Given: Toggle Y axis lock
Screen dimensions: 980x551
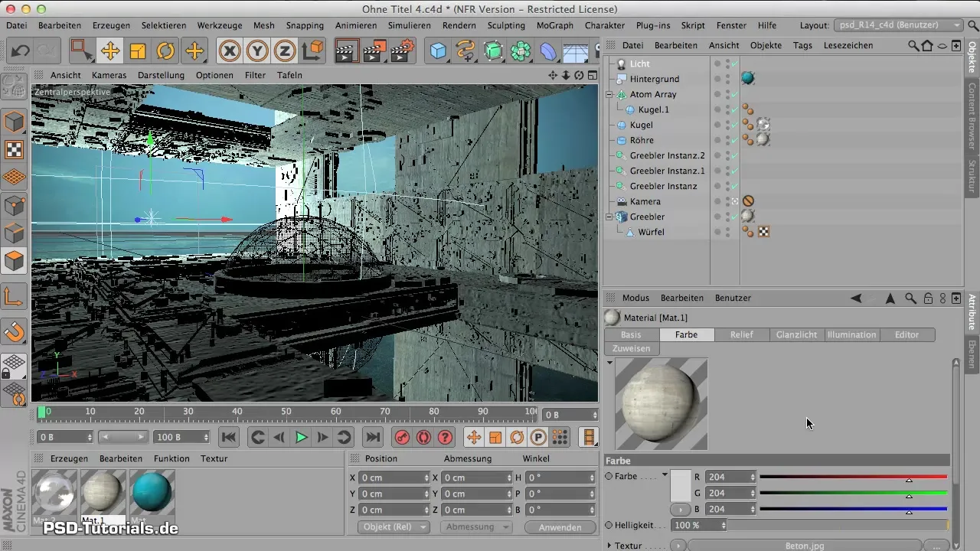Looking at the screenshot, I should (x=257, y=51).
